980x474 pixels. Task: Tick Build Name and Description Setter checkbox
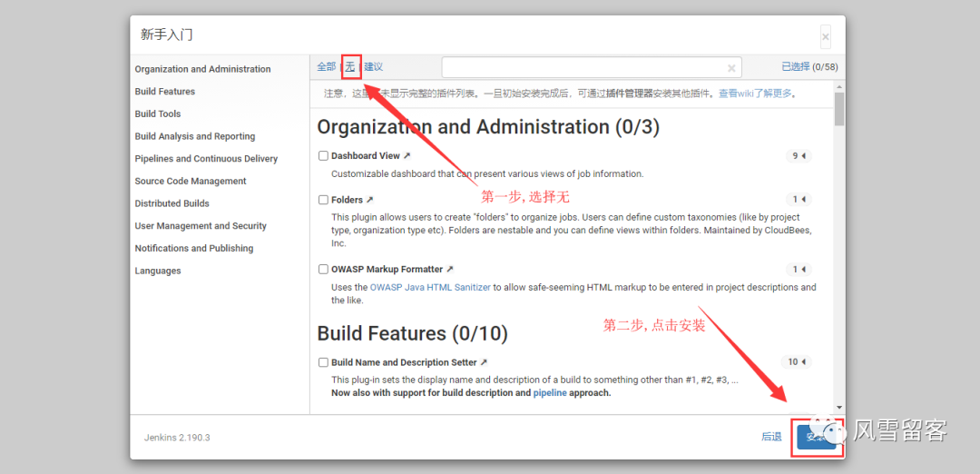coord(323,362)
